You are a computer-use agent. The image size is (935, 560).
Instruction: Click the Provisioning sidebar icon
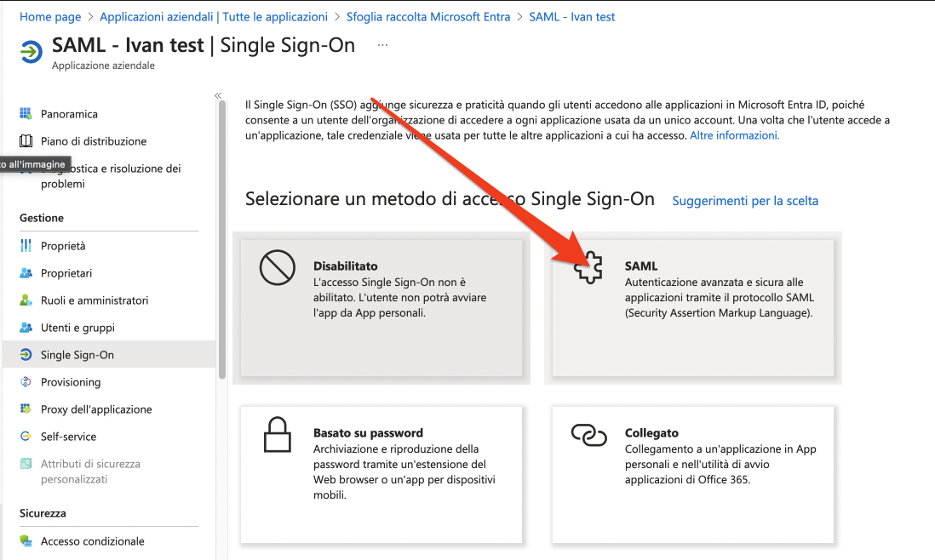[26, 381]
